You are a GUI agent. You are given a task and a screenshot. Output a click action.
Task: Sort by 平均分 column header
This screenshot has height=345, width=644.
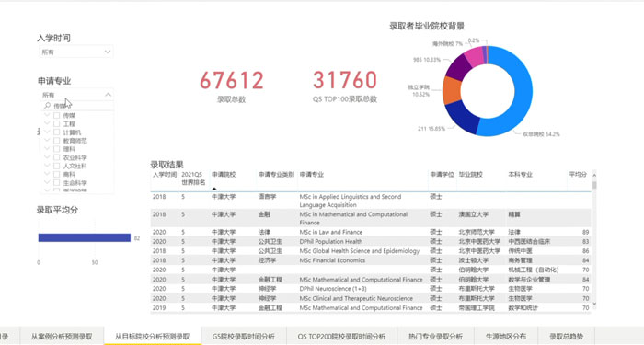pyautogui.click(x=578, y=175)
